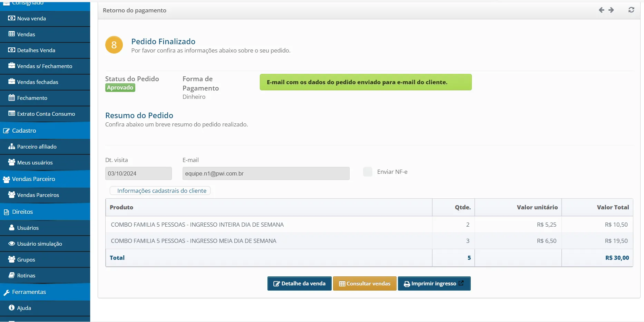Click the Imprimir ingresso button
This screenshot has width=644, height=322.
(434, 284)
